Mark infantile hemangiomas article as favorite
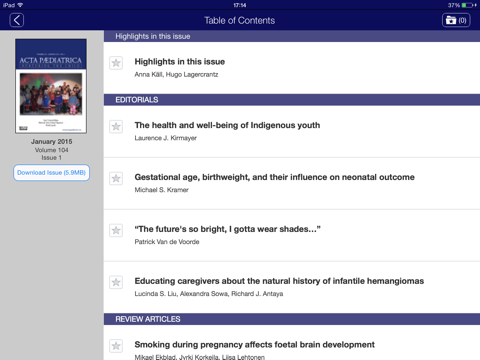This screenshot has width=480, height=360. coord(116,282)
